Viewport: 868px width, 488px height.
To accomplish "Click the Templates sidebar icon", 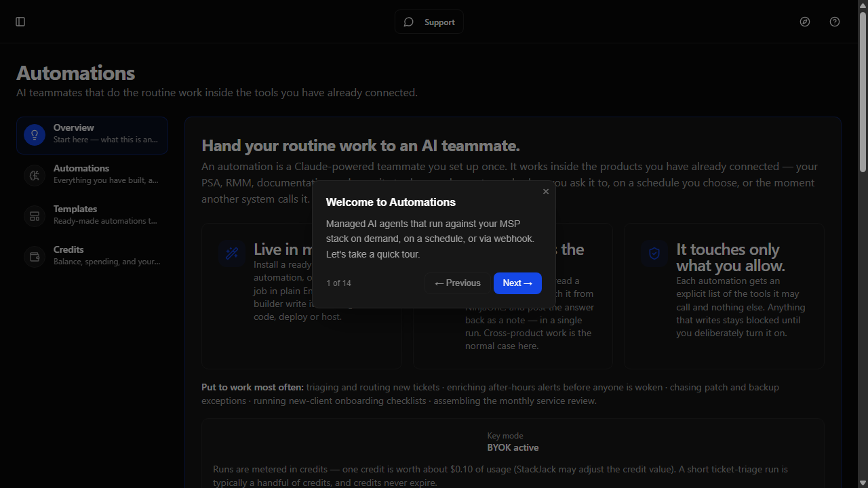I will [35, 216].
